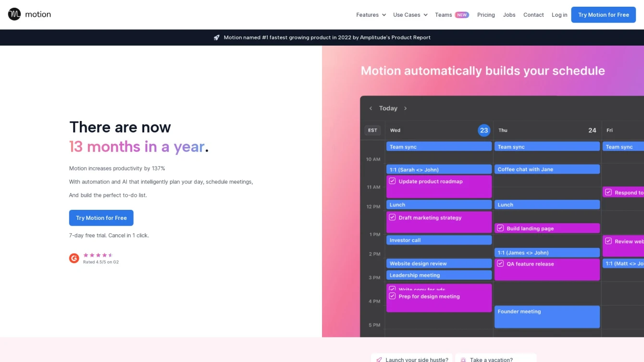Screen dimensions: 644x362
Task: Click the star rating icons
Action: (x=98, y=255)
